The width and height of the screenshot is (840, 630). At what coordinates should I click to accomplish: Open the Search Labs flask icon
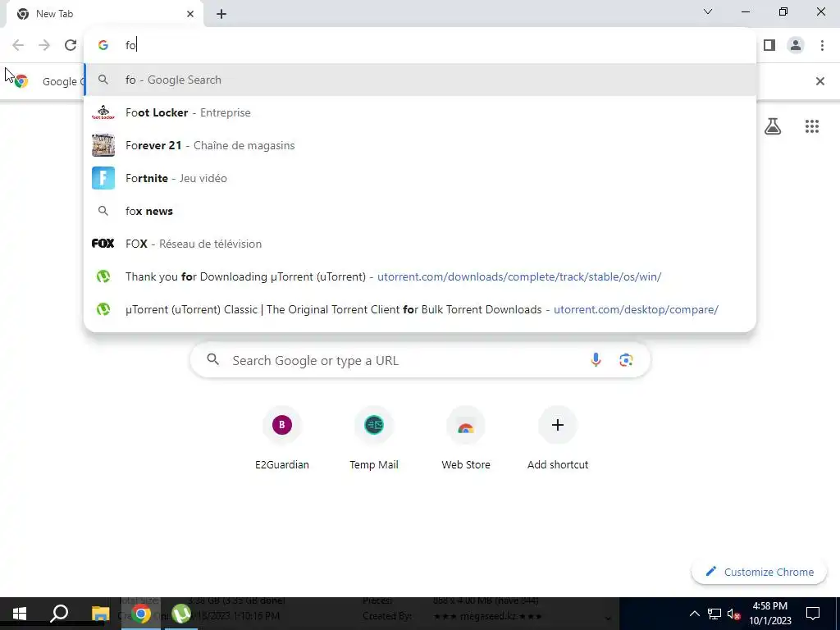[x=773, y=126]
